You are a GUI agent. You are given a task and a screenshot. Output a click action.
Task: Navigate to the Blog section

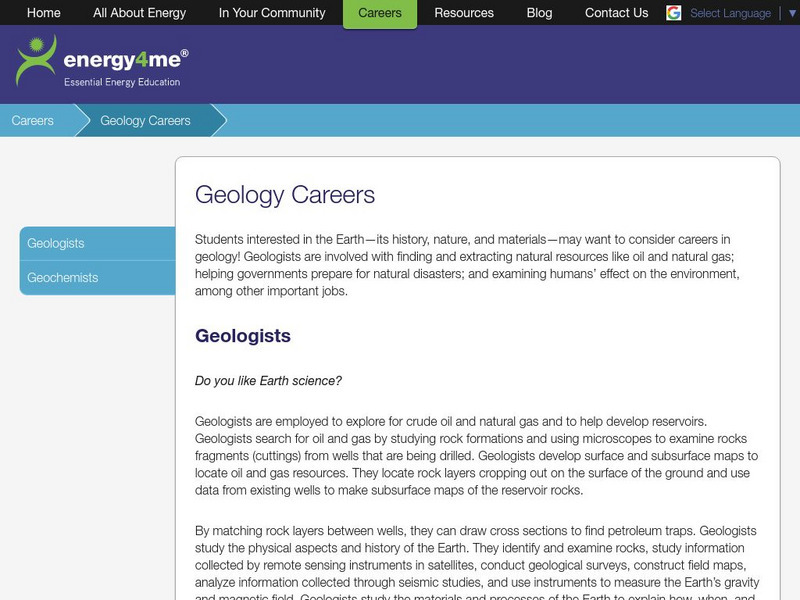click(539, 14)
